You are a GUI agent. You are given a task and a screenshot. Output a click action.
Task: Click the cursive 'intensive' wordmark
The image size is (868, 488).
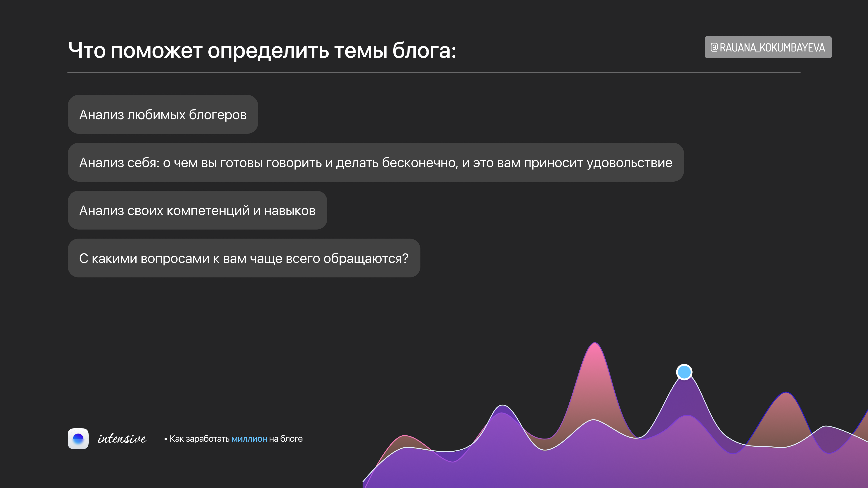click(122, 439)
